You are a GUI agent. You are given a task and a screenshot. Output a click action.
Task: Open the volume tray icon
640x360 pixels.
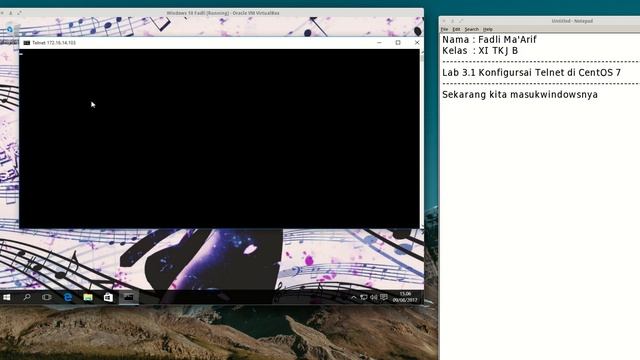click(373, 298)
